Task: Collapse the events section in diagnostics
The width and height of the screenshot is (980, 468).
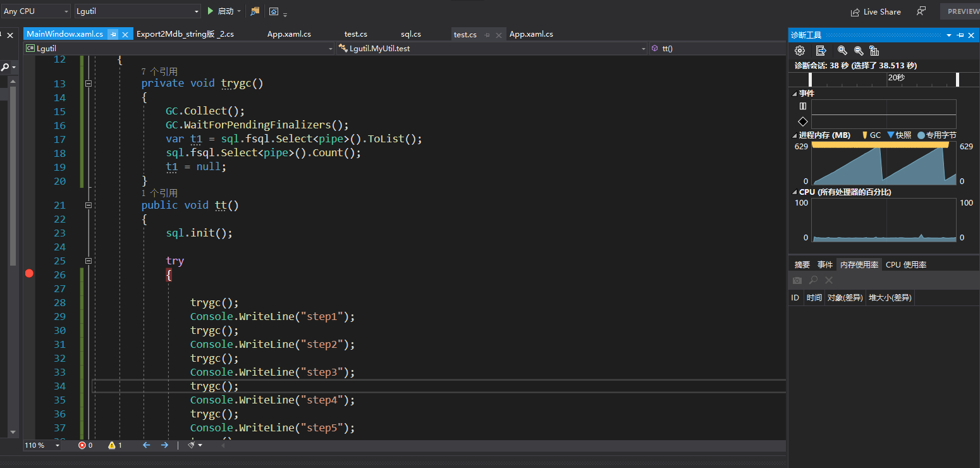Action: 795,93
